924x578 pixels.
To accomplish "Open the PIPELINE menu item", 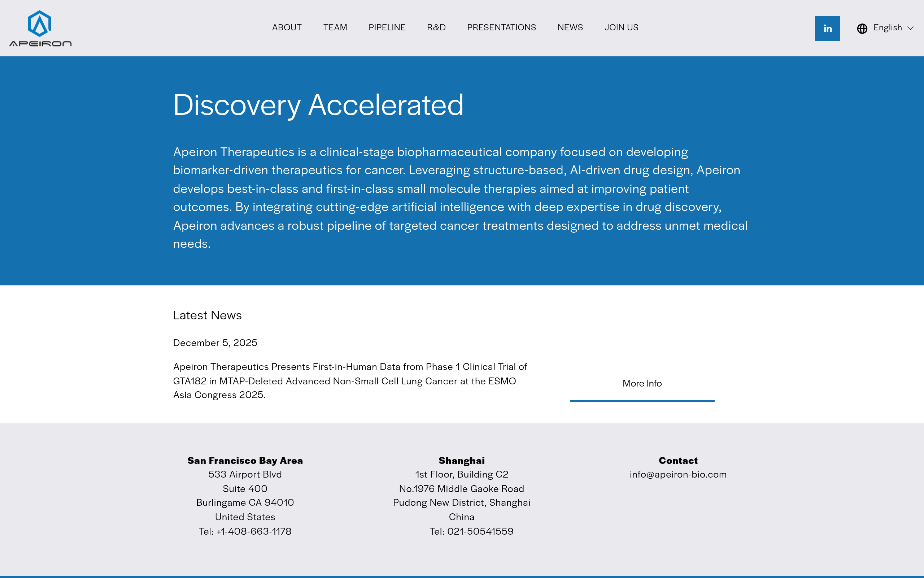I will [x=387, y=27].
